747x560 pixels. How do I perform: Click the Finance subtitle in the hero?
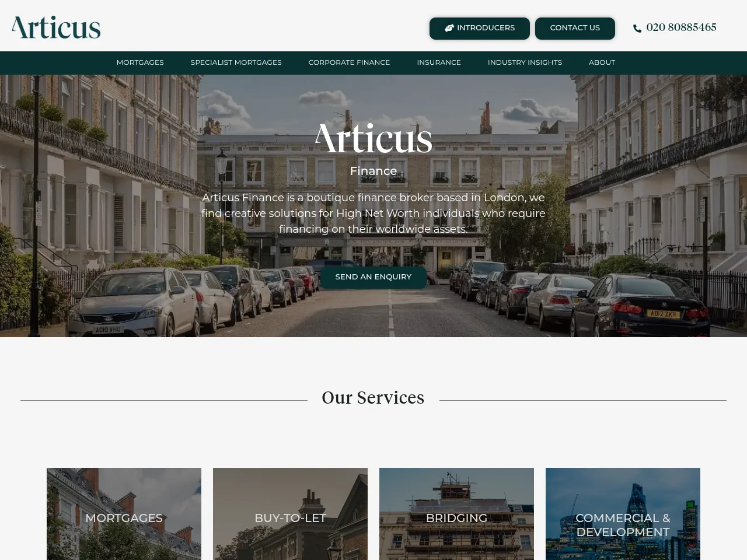coord(373,171)
